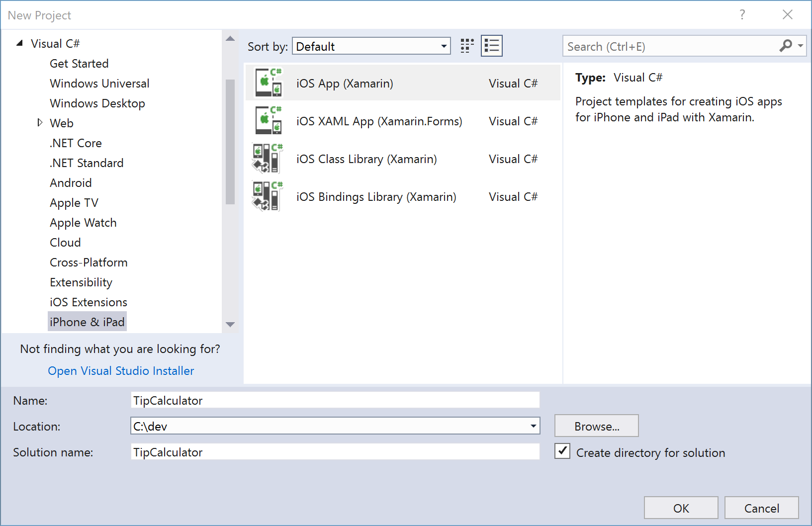Switch to medium icons list view

492,46
